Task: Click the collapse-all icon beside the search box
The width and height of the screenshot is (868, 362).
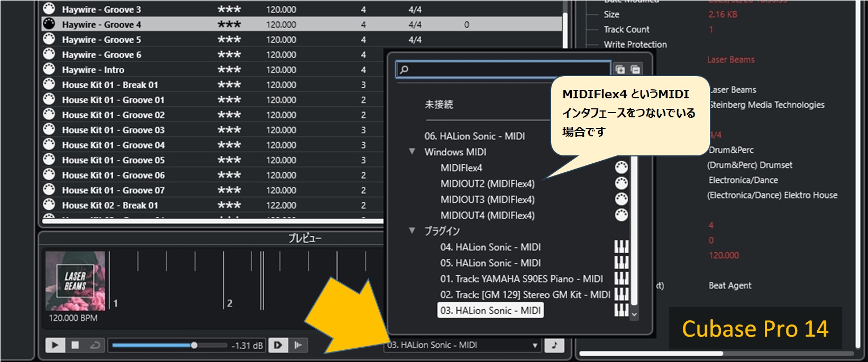Action: click(x=635, y=69)
